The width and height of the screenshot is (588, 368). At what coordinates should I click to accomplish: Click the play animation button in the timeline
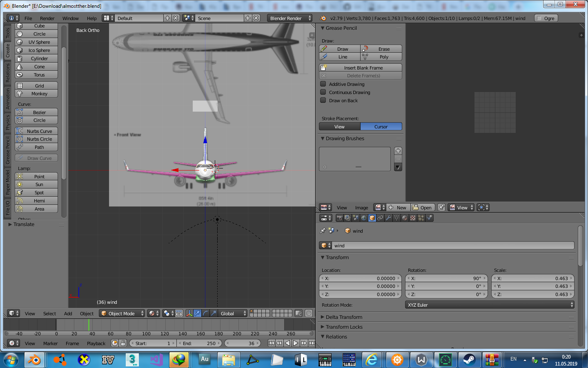coord(296,343)
